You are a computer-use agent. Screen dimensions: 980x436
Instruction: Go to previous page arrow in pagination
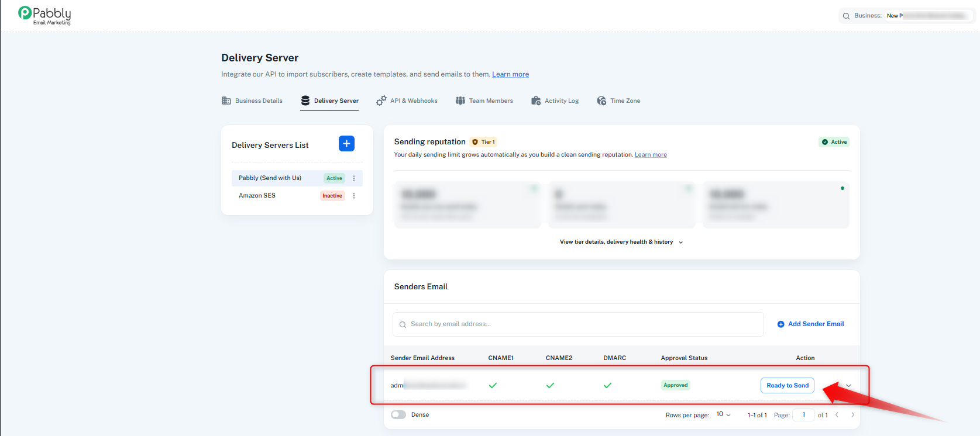pos(837,415)
